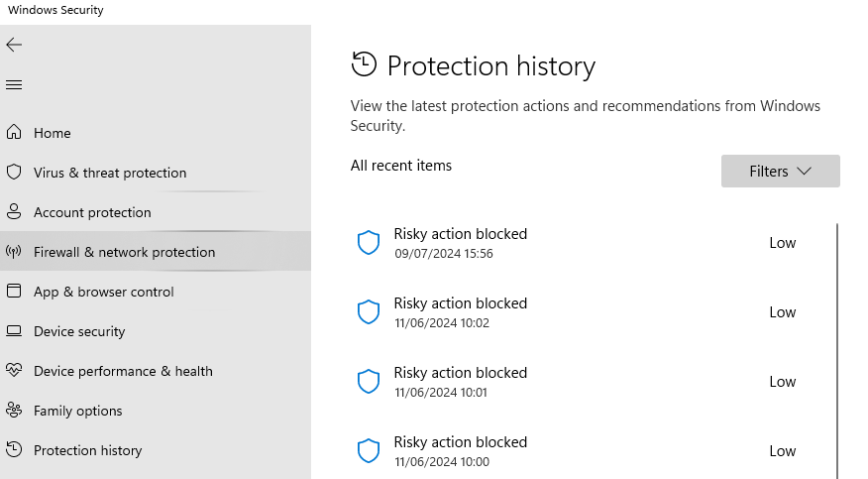This screenshot has width=868, height=479.
Task: Click the Account protection person icon
Action: click(14, 212)
